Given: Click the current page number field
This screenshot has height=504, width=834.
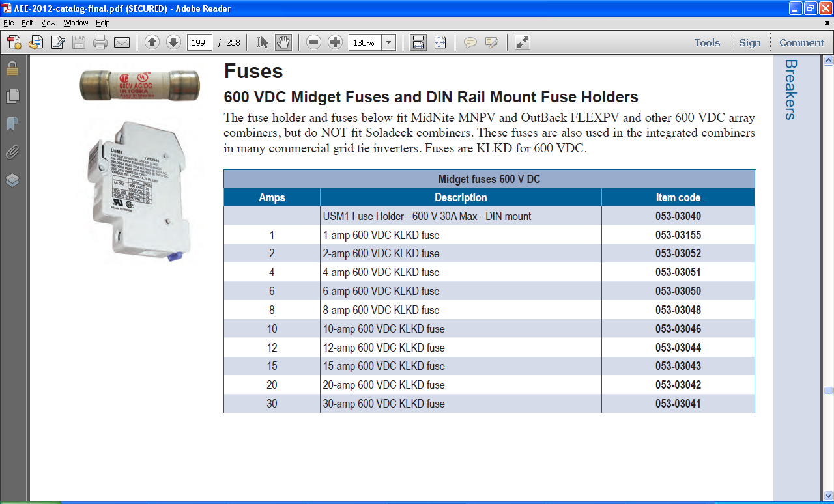Looking at the screenshot, I should [x=199, y=43].
